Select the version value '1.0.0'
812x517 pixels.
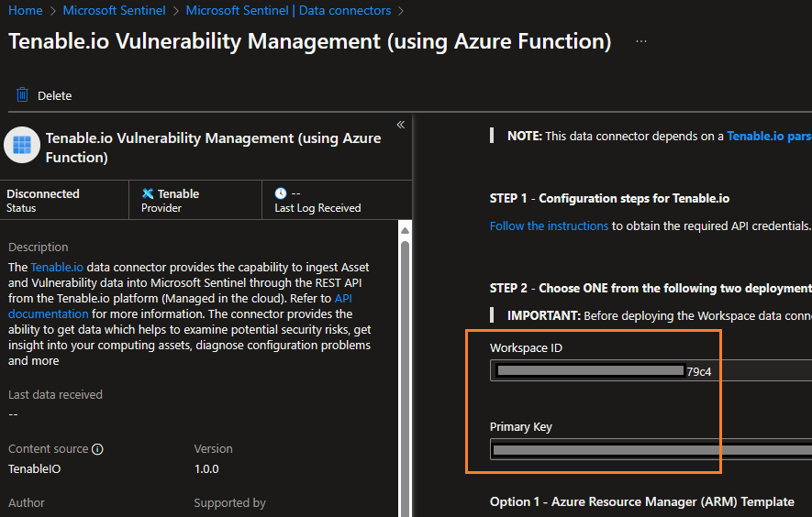206,468
